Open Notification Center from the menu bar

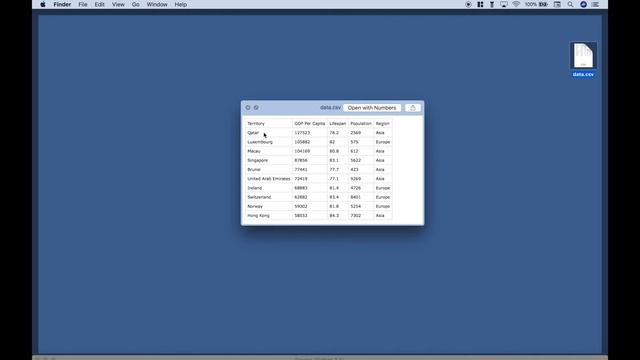[x=596, y=4]
